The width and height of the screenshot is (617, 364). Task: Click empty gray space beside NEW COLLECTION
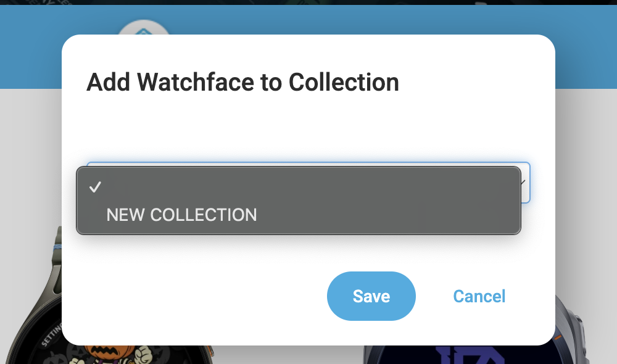[401, 215]
